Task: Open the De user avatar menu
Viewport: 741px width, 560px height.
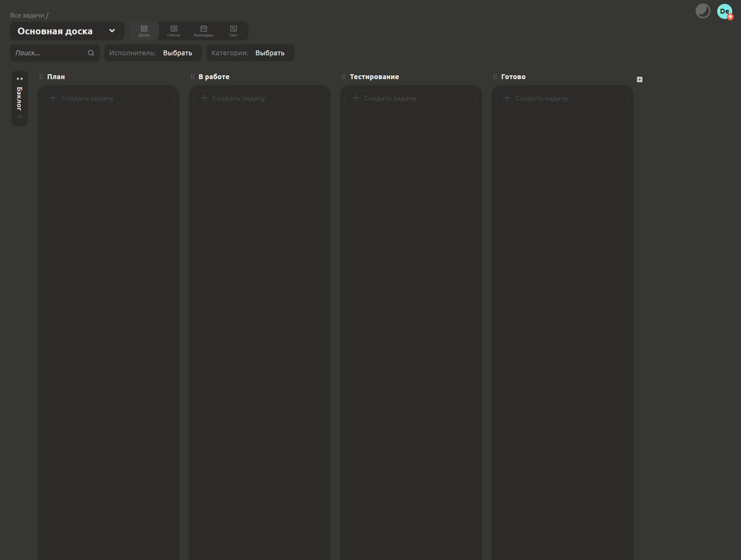Action: (x=725, y=12)
